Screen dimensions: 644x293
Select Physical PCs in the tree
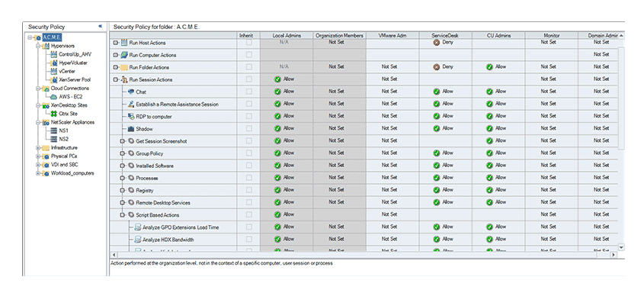click(64, 156)
